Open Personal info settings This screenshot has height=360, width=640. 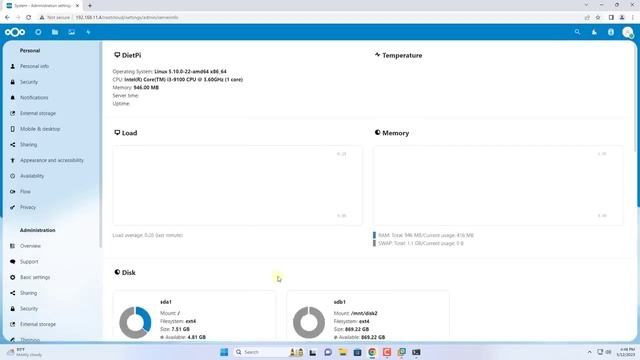pos(34,66)
